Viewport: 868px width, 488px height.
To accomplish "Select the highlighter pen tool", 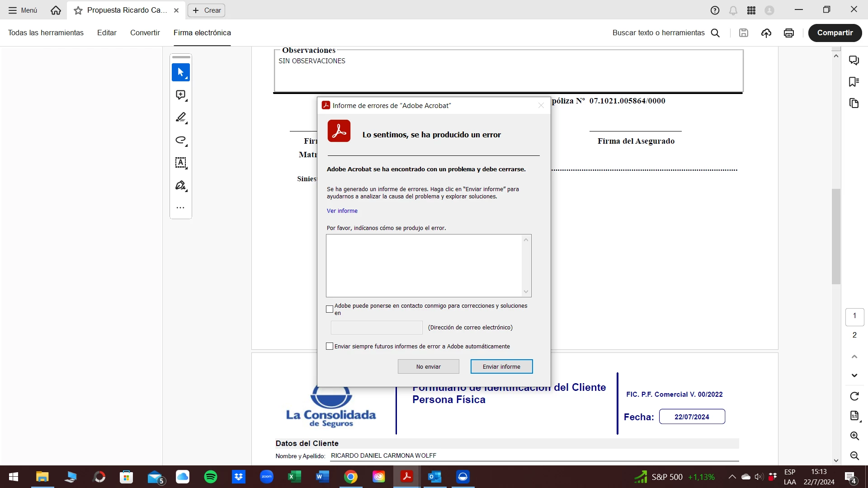I will (180, 117).
